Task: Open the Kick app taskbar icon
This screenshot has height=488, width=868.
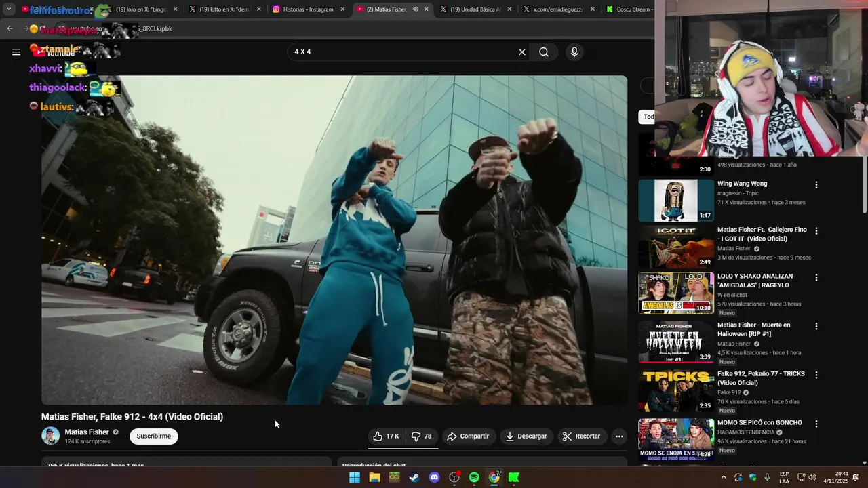Action: pos(514,477)
